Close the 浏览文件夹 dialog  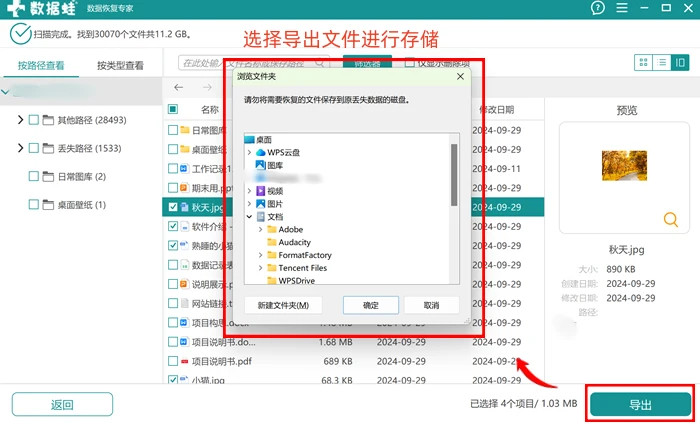[460, 77]
